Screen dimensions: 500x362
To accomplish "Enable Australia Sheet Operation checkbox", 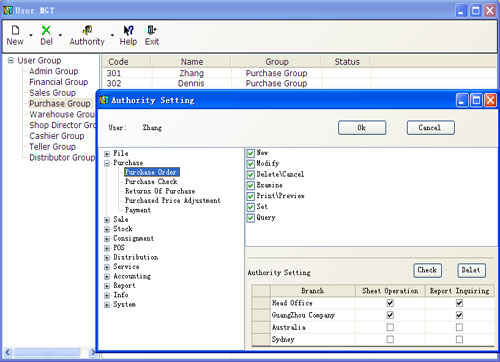I will tap(390, 327).
